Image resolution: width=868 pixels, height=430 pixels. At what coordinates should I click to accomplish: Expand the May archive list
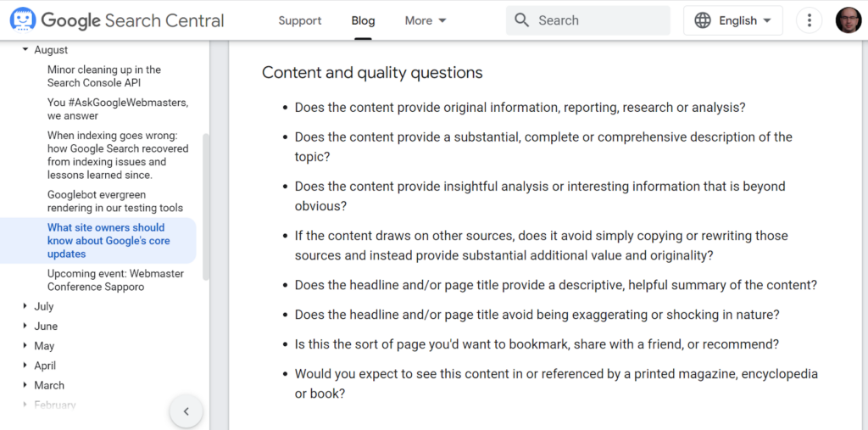point(25,346)
